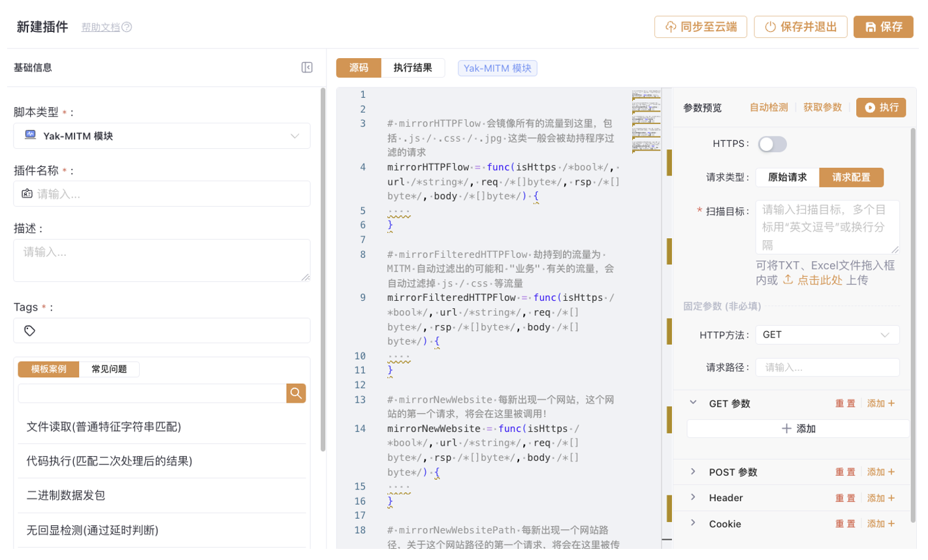The image size is (928, 560).
Task: Click the cloud upload icon on 同步至云端
Action: [x=671, y=27]
